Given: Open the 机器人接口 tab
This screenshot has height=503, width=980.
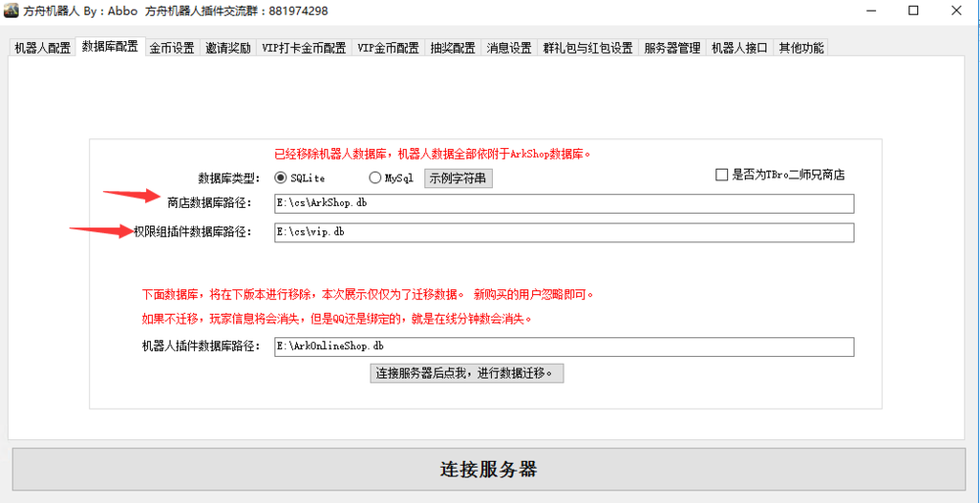Looking at the screenshot, I should [x=739, y=48].
